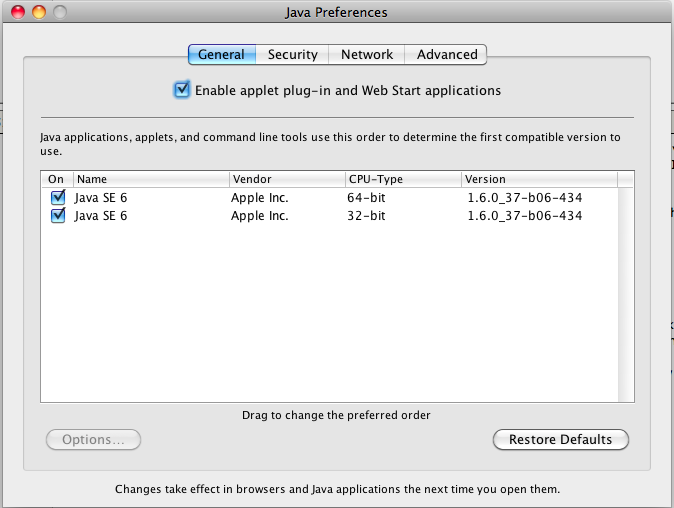
Task: Click the Java Preferences window title
Action: [336, 12]
